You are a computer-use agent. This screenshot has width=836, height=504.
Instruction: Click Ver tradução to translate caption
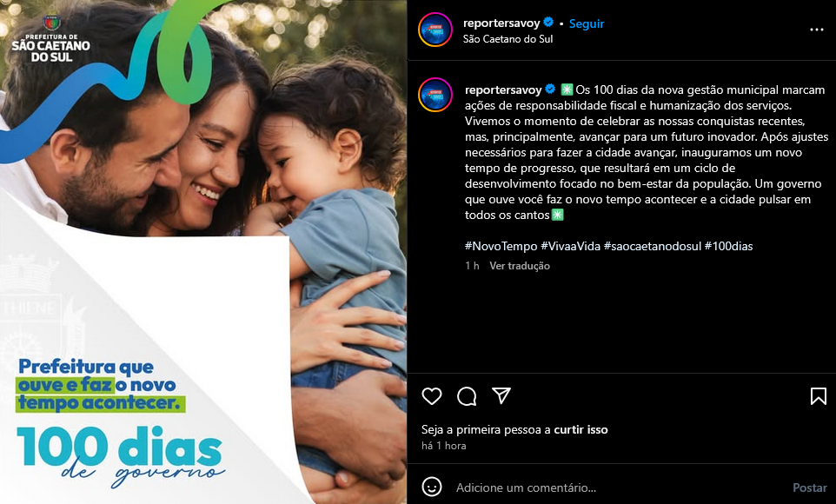pyautogui.click(x=520, y=266)
